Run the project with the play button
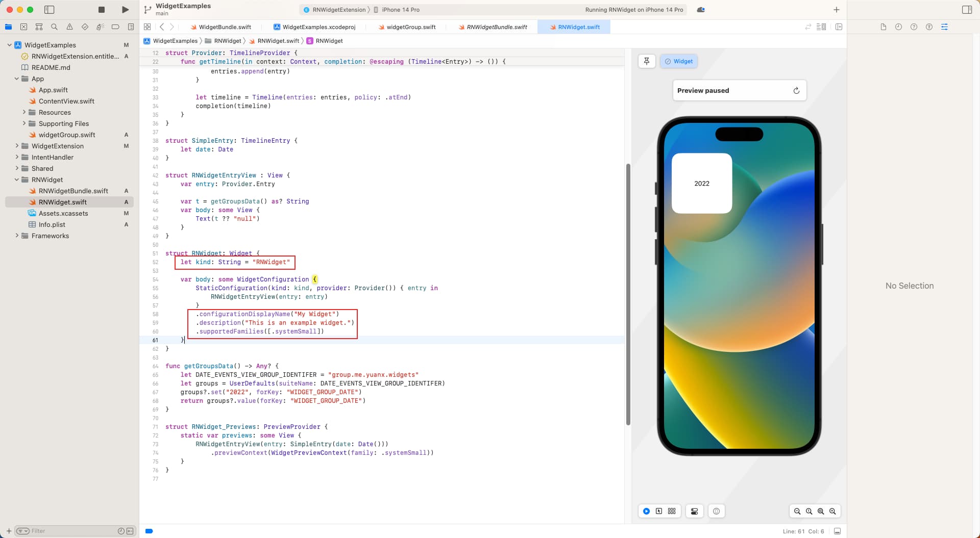Viewport: 980px width, 538px height. point(125,10)
